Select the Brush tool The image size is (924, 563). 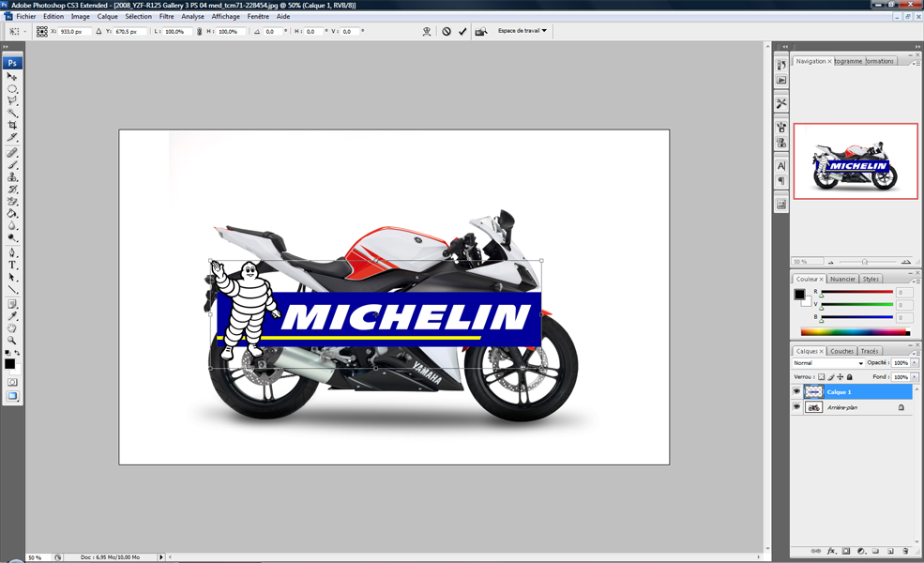point(12,164)
